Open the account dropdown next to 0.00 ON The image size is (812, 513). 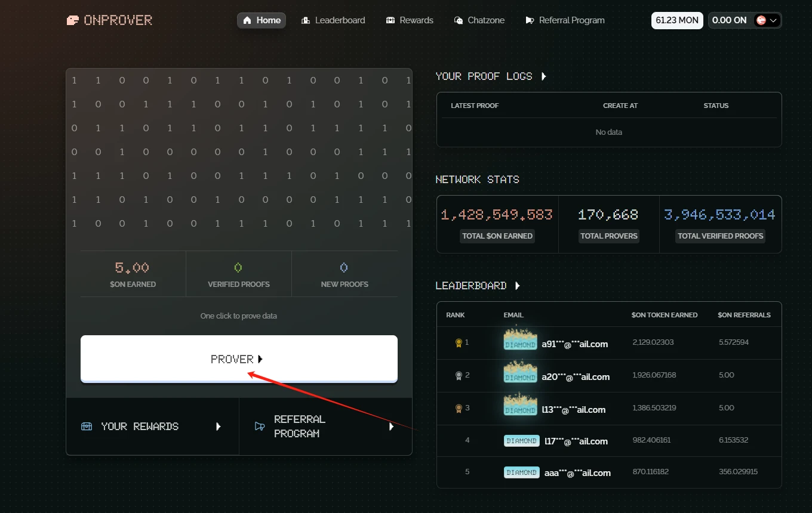click(x=767, y=20)
